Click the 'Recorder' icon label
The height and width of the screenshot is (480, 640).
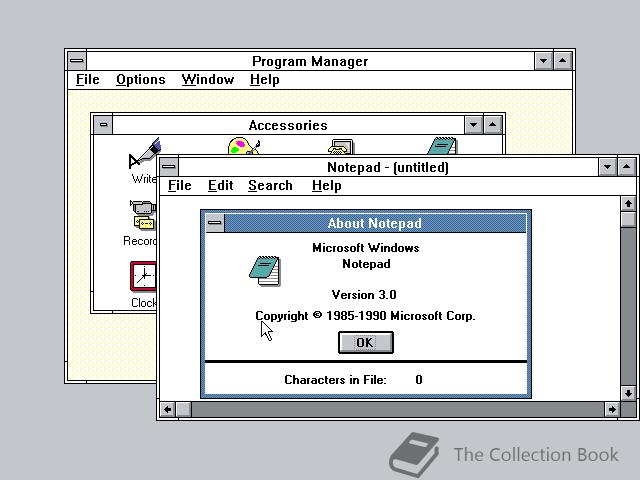tap(140, 241)
